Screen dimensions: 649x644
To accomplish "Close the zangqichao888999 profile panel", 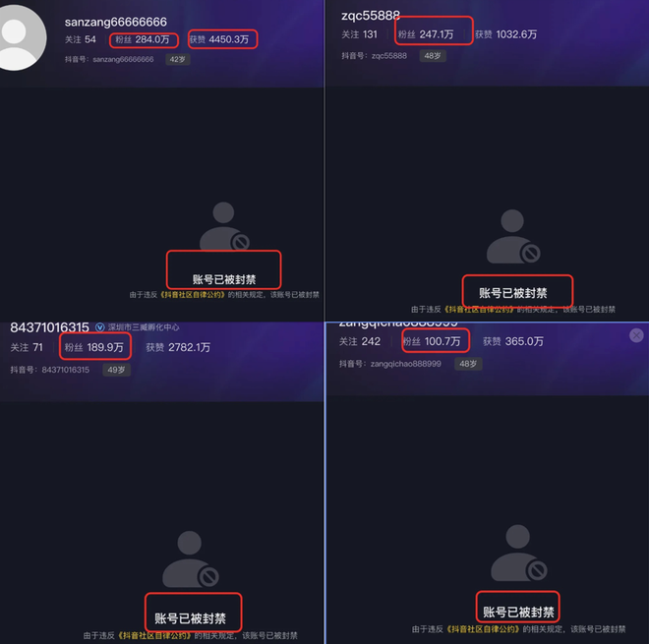I will (636, 335).
